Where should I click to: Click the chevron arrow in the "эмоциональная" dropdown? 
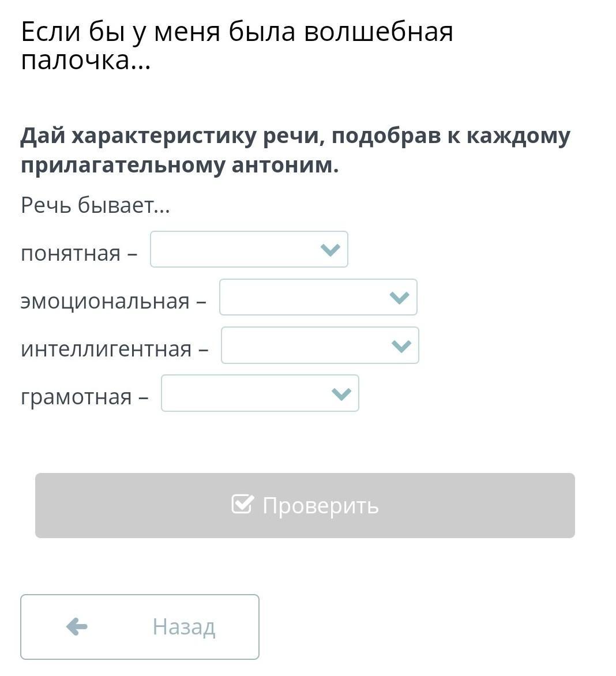click(x=399, y=298)
